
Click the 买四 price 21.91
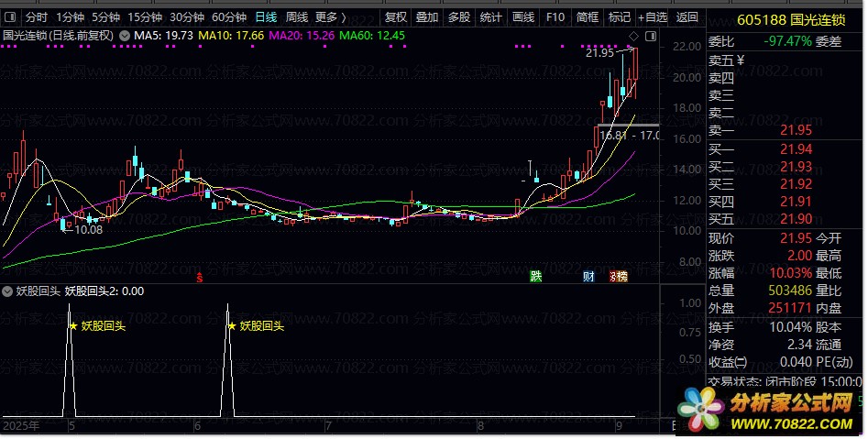click(x=796, y=202)
